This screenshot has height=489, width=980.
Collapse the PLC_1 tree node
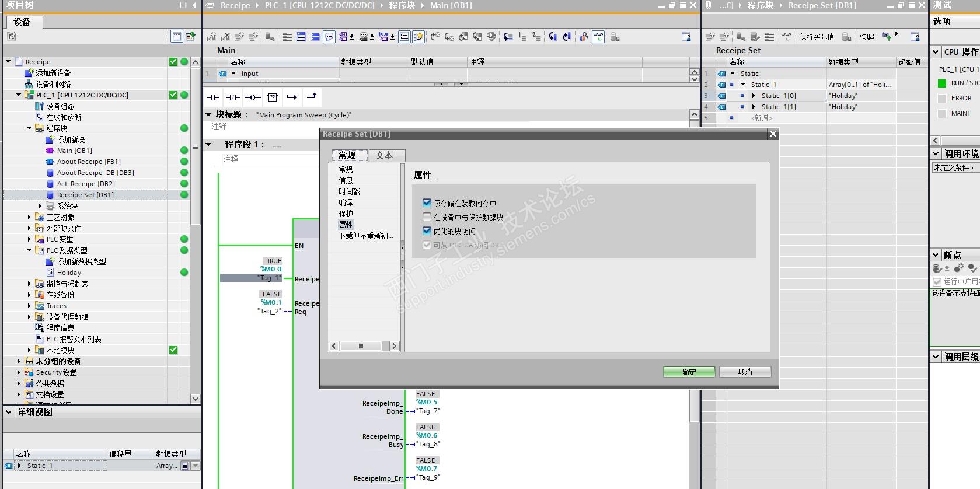[19, 95]
